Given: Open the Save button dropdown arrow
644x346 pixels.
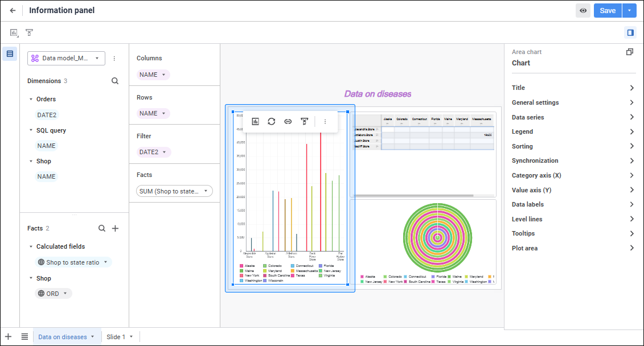Looking at the screenshot, I should click(629, 11).
